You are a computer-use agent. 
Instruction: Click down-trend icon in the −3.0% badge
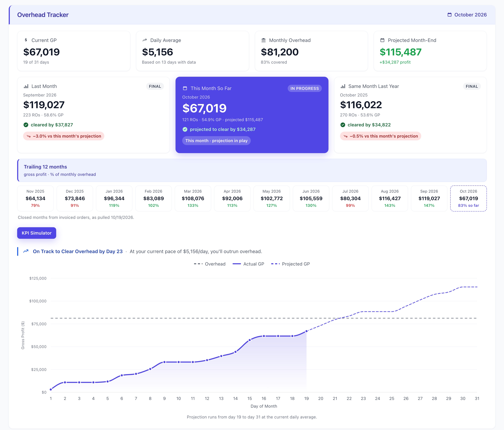click(x=29, y=136)
